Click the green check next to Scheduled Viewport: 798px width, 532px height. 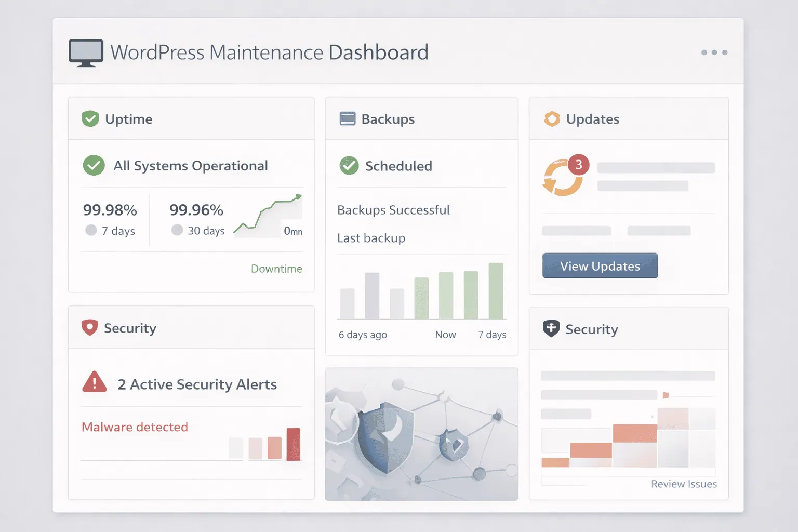coord(349,166)
